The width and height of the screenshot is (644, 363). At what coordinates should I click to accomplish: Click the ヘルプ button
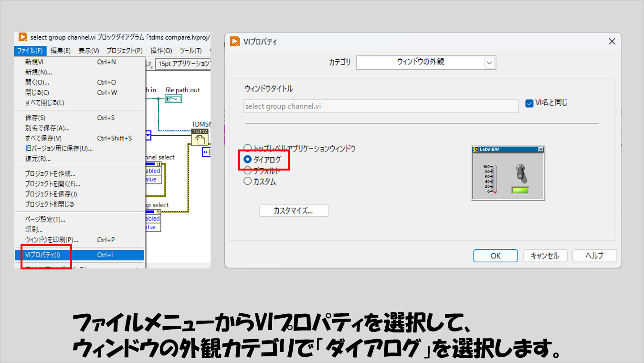(x=594, y=256)
